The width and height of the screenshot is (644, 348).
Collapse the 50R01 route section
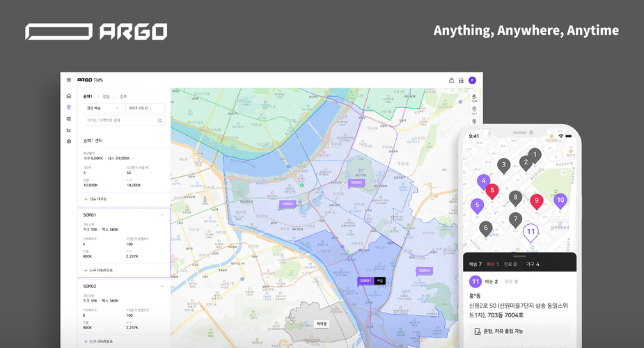click(162, 215)
